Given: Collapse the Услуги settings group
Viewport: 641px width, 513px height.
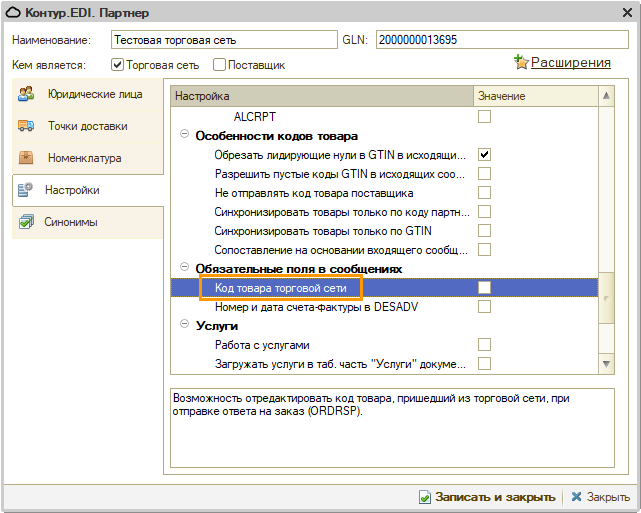Looking at the screenshot, I should 185,326.
